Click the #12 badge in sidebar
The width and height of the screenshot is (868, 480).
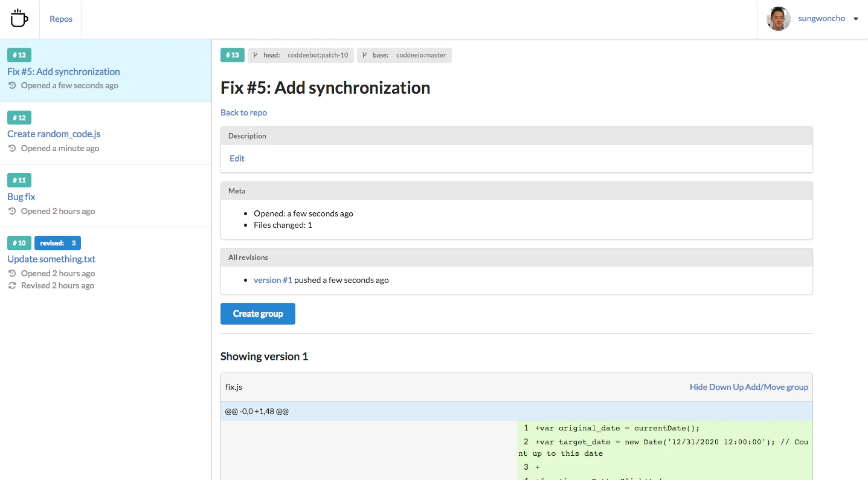pyautogui.click(x=19, y=118)
